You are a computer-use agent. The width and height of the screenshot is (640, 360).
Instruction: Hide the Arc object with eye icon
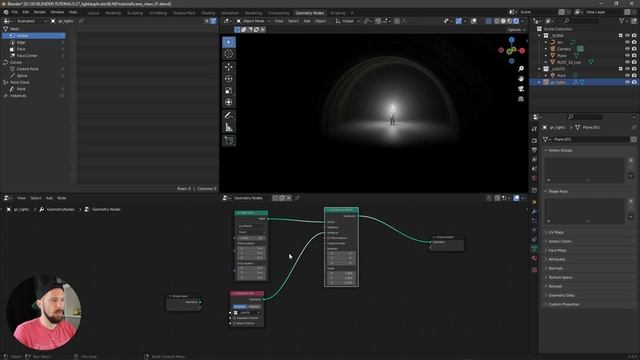(x=627, y=42)
